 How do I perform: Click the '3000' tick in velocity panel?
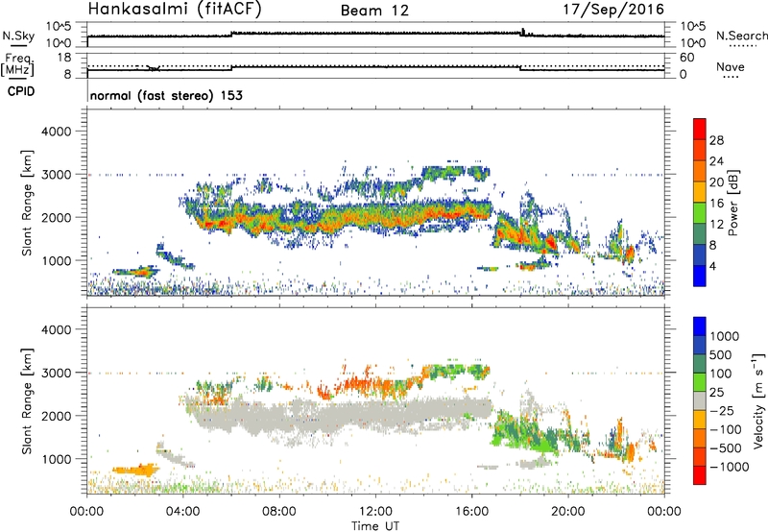tap(57, 373)
